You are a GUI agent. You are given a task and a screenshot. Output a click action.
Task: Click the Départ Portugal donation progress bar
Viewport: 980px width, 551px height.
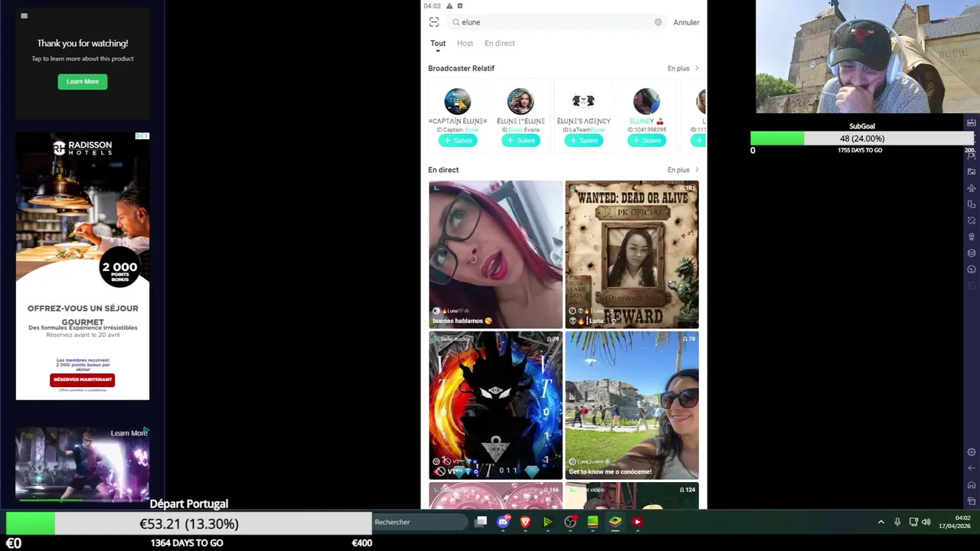tap(189, 523)
